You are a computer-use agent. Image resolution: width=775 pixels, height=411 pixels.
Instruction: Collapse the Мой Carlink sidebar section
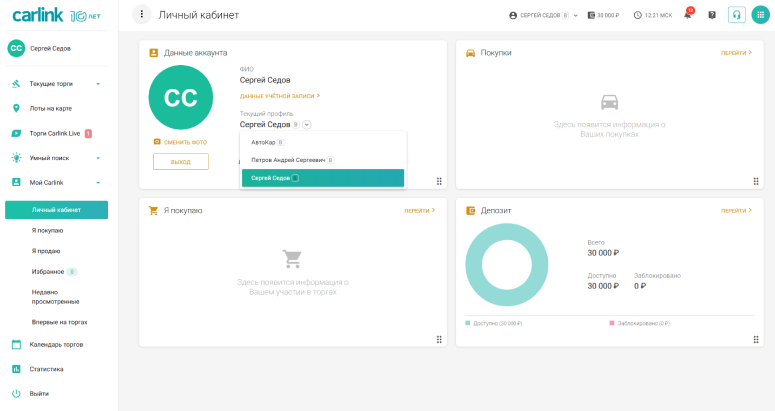tap(98, 183)
